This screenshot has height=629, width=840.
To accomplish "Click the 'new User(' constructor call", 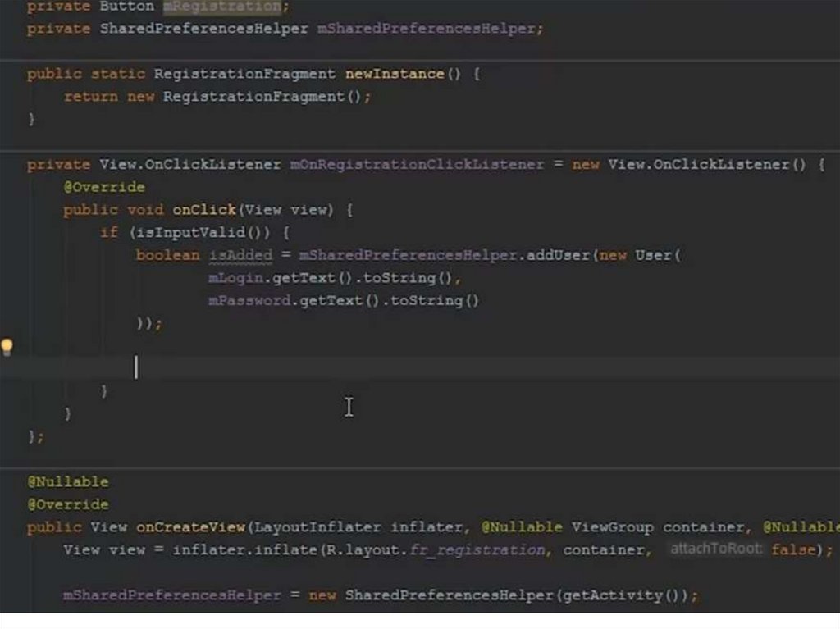I will click(x=640, y=255).
